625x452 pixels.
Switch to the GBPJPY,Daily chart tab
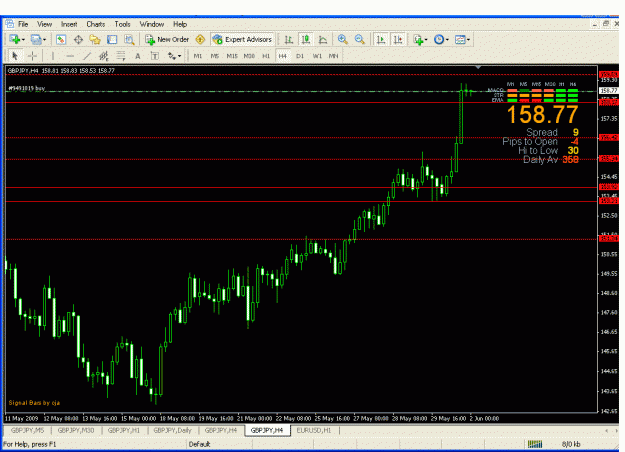tap(173, 430)
